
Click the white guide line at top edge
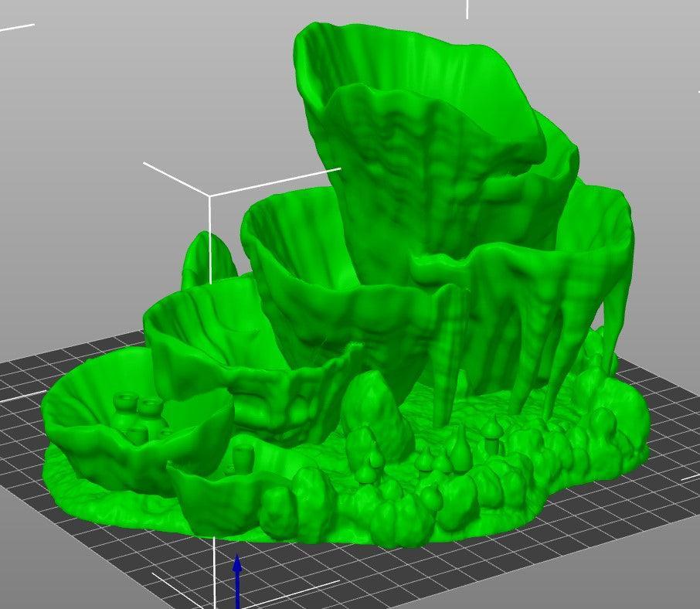pos(467,9)
